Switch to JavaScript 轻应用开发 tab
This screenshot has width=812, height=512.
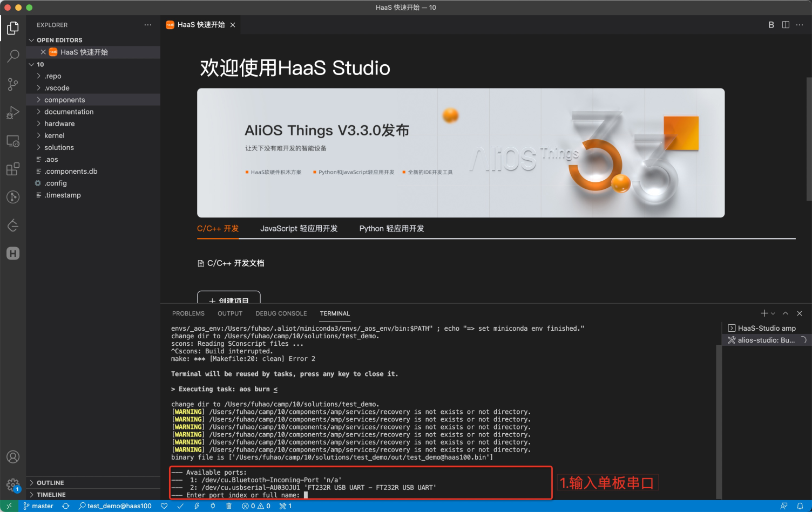299,229
